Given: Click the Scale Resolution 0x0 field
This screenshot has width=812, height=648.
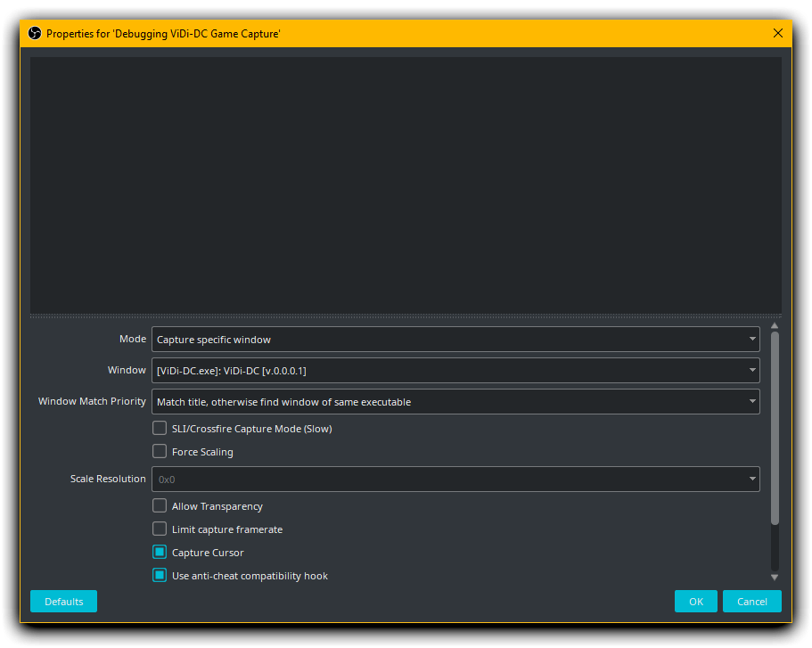Looking at the screenshot, I should point(357,479).
